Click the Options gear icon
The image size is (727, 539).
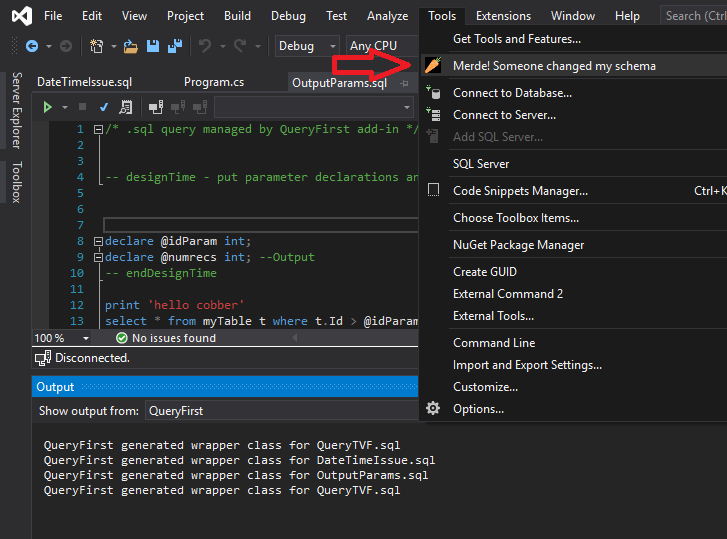coord(433,408)
